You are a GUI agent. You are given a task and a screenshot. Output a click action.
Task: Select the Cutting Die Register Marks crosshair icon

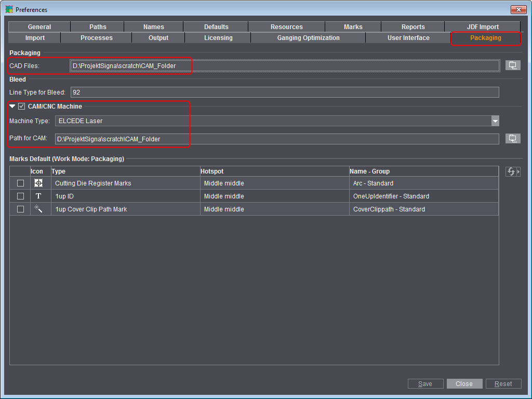point(39,183)
